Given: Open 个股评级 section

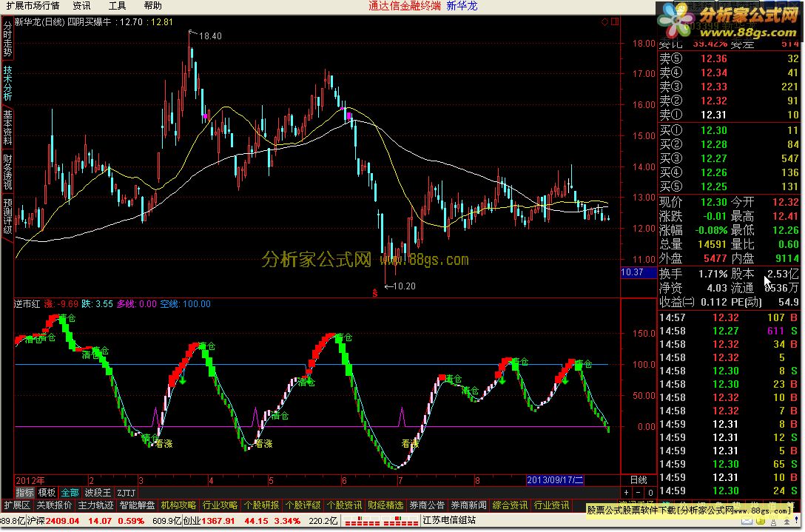Looking at the screenshot, I should point(303,506).
